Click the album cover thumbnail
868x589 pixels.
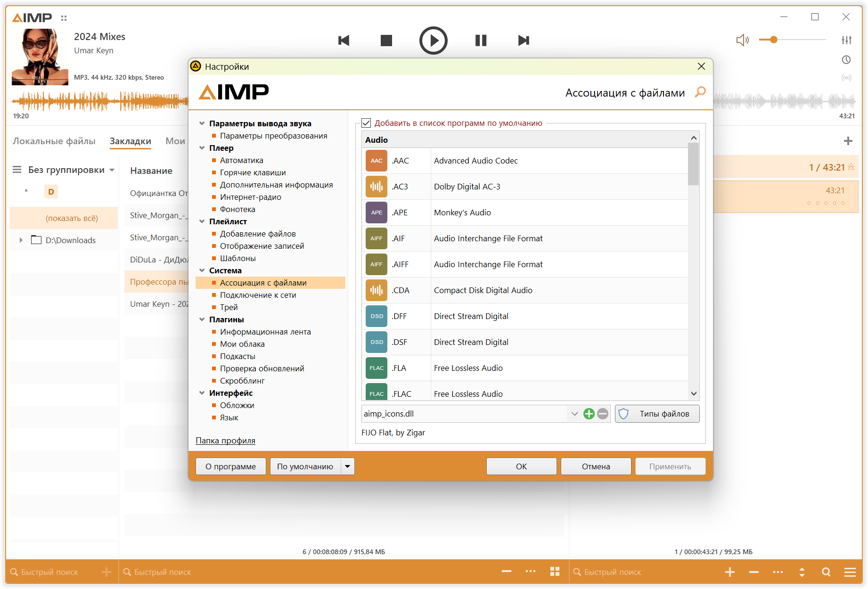pos(40,57)
